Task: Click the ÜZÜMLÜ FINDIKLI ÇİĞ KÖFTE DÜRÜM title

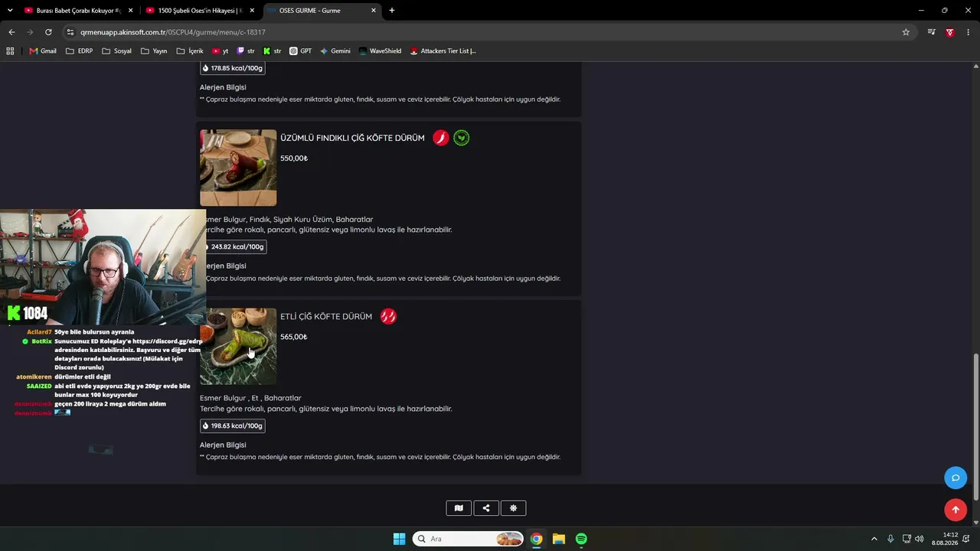Action: pos(352,138)
